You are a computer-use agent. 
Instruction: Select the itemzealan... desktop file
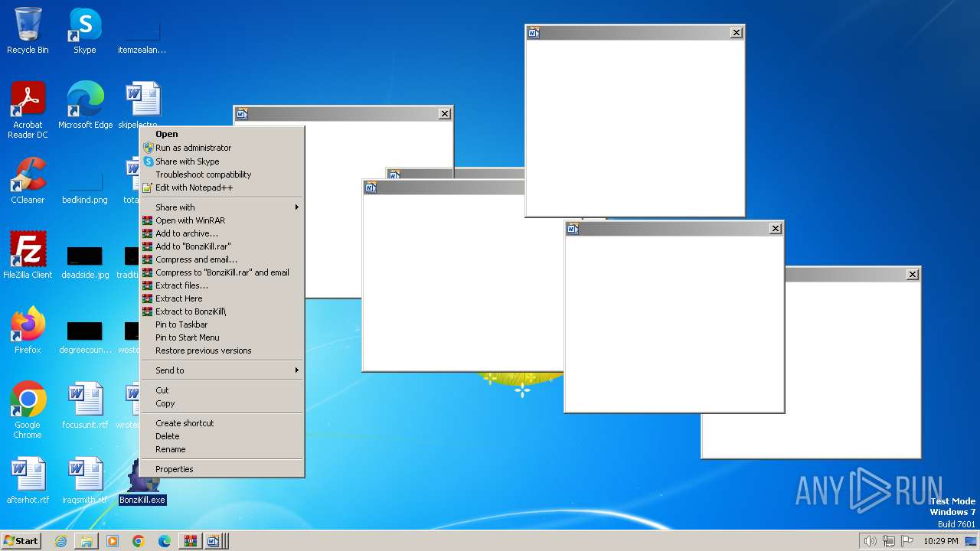(x=142, y=36)
